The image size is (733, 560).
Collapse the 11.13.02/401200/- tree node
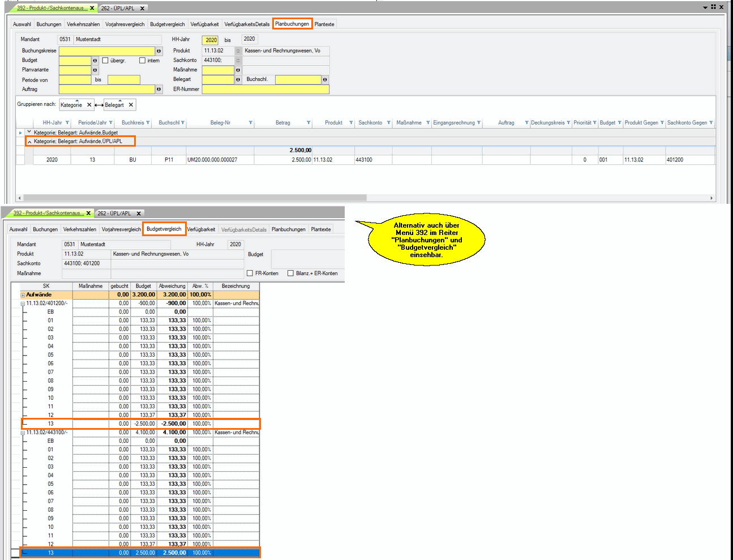tap(23, 303)
